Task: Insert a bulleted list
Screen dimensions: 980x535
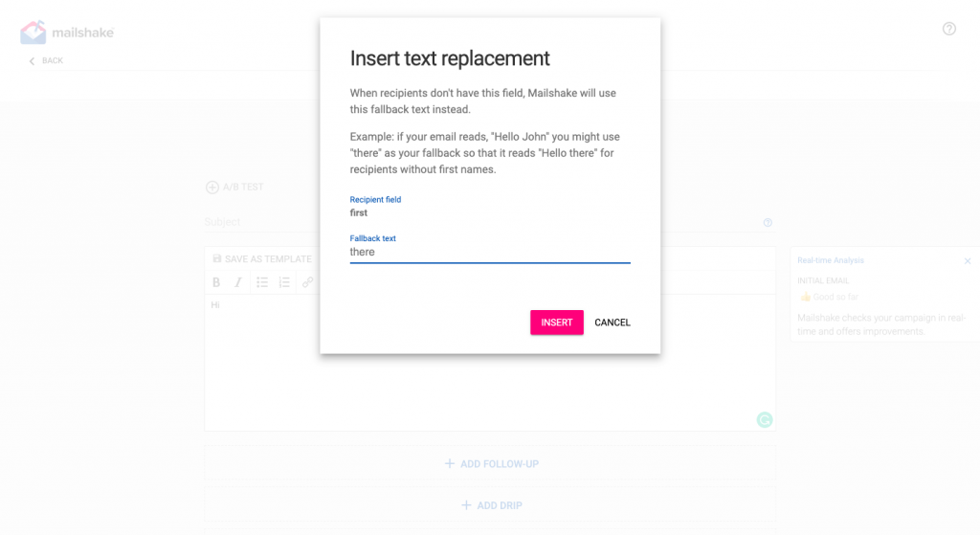Action: click(262, 282)
